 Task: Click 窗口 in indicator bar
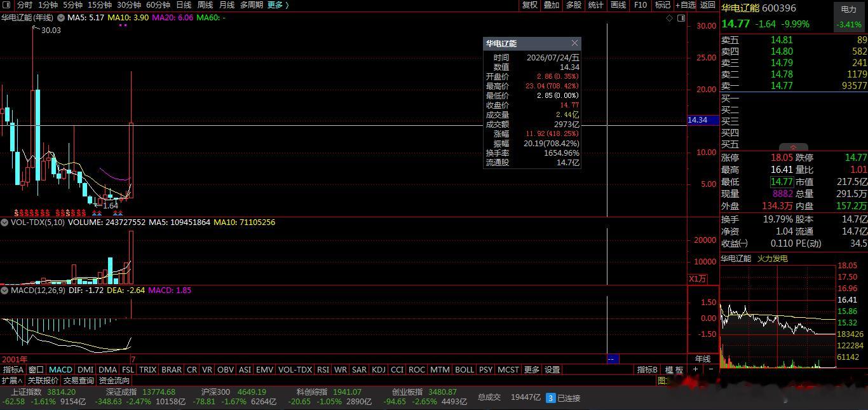pos(36,369)
